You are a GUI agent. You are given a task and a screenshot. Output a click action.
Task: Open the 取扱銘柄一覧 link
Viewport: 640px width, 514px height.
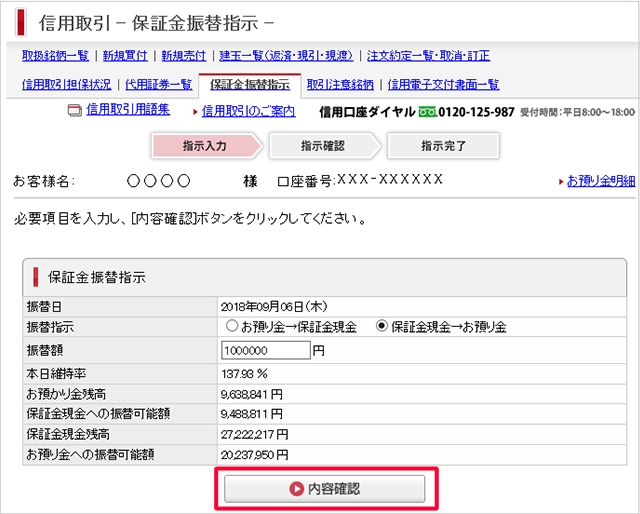click(x=55, y=56)
